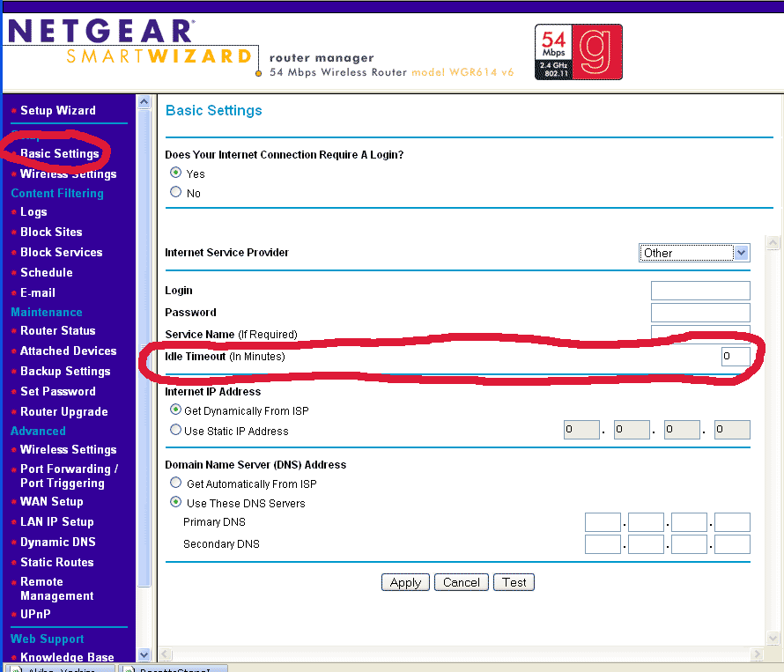This screenshot has width=784, height=672.
Task: Open Internet Service Provider dropdown
Action: pos(694,253)
